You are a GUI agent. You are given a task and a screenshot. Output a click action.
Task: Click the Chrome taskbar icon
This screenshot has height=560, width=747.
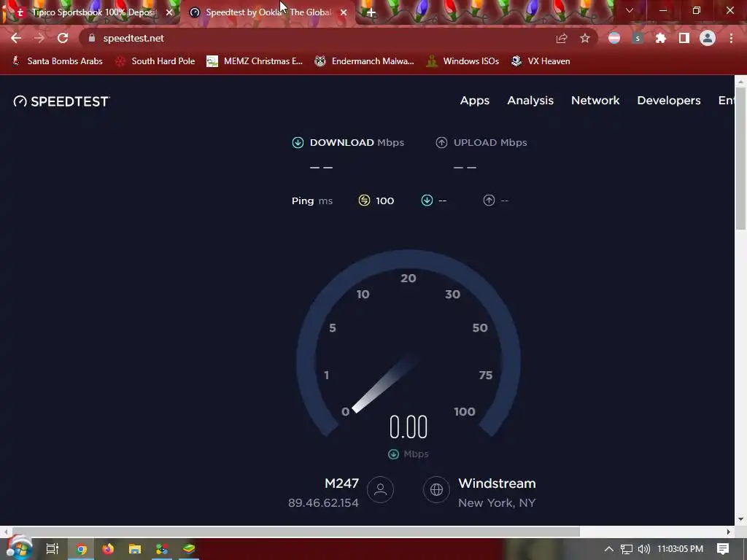coord(81,549)
